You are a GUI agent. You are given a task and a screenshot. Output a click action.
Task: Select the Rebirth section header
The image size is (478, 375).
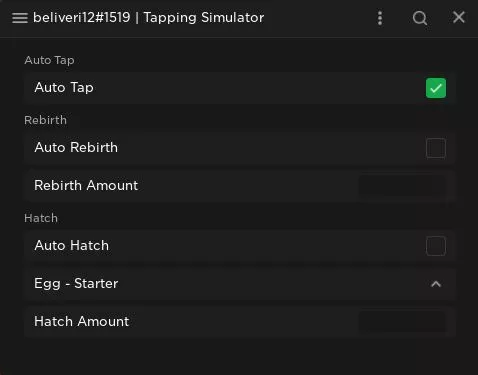pyautogui.click(x=45, y=120)
